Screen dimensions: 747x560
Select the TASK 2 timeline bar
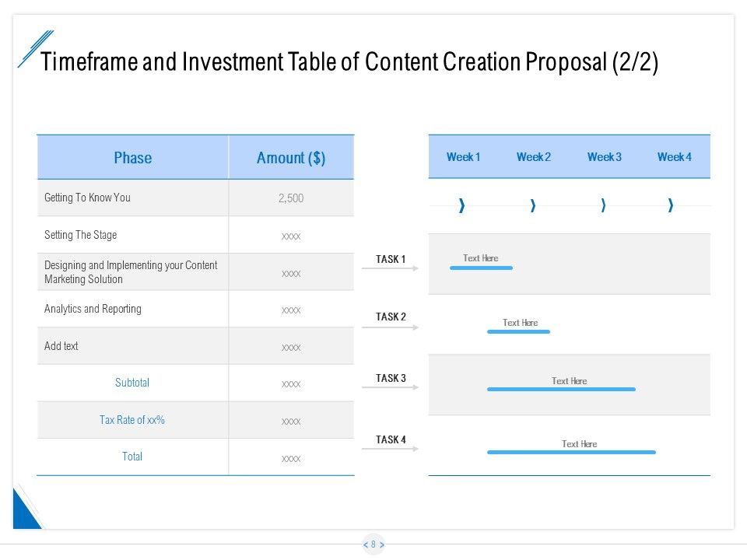click(518, 331)
